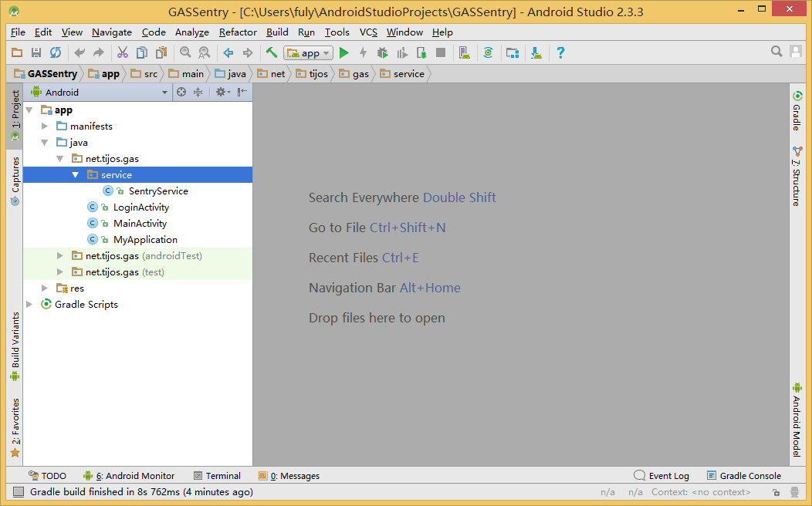Open the VCS menu

pyautogui.click(x=368, y=32)
